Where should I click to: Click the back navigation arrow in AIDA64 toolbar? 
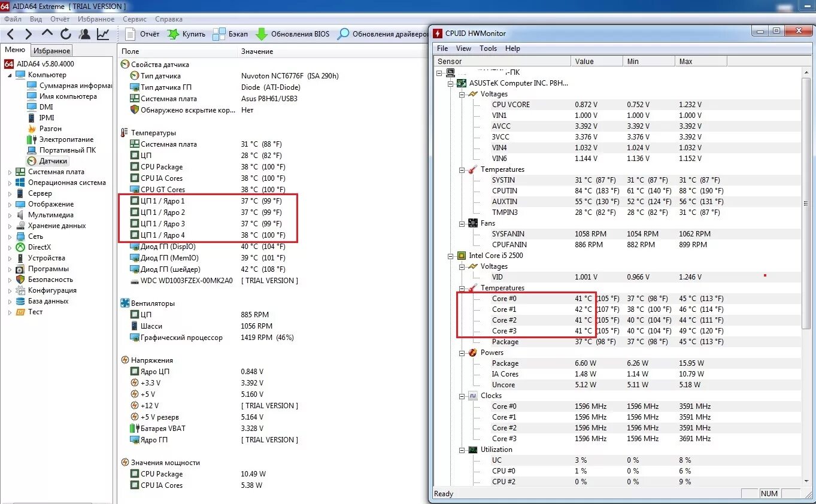coord(11,34)
